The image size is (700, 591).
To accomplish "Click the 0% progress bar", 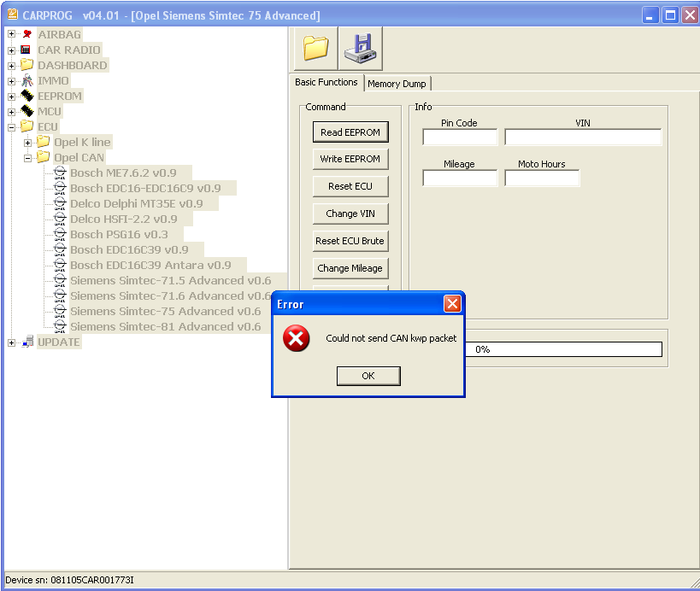I will click(563, 349).
